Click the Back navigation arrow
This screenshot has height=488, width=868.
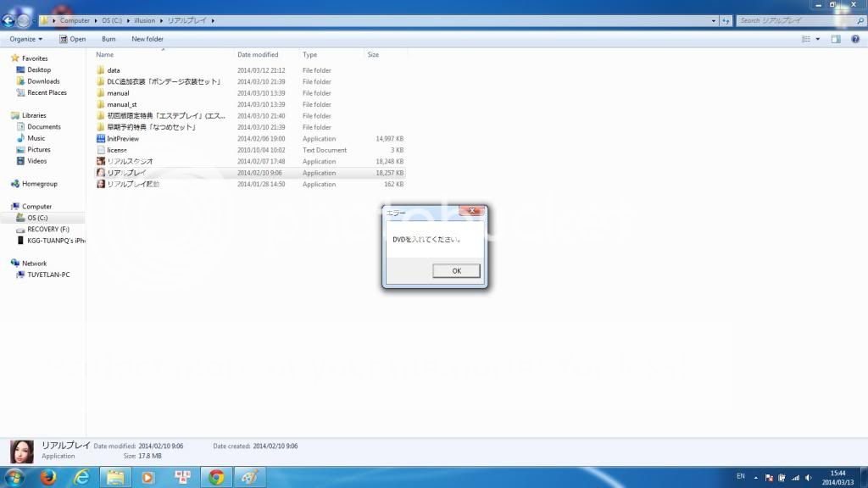(8, 20)
